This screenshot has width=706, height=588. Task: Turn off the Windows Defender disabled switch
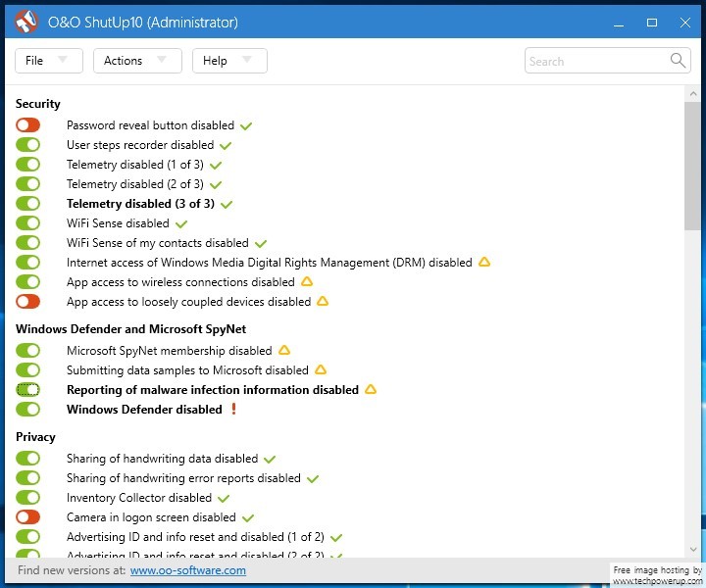coord(27,410)
